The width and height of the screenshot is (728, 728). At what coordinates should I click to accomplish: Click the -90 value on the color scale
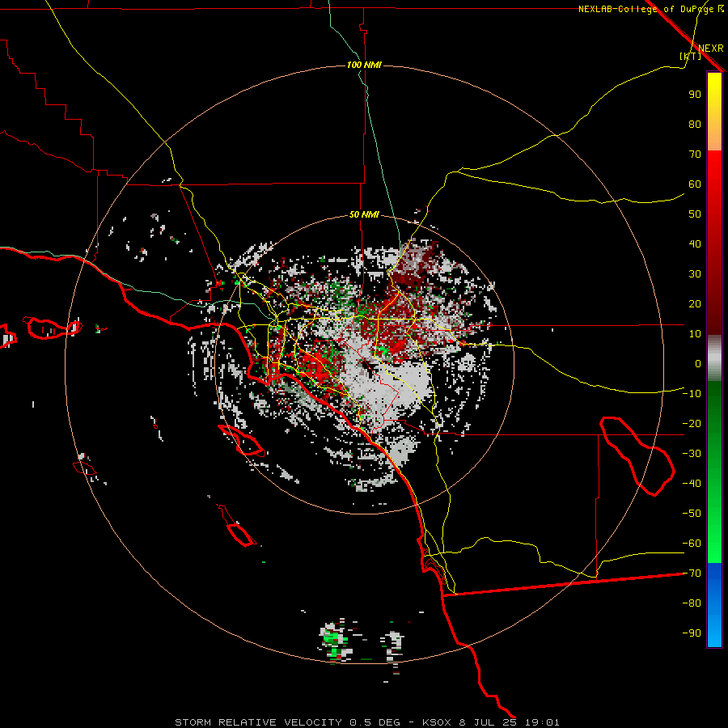coord(692,633)
